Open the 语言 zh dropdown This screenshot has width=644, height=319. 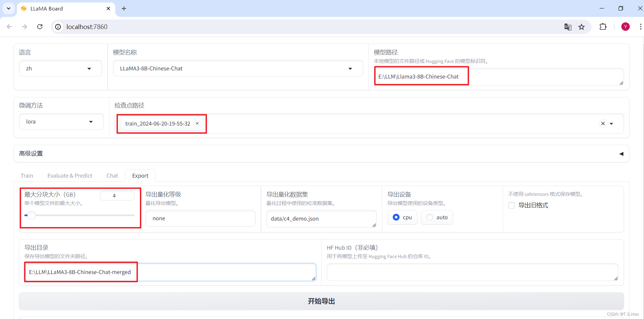pyautogui.click(x=61, y=68)
